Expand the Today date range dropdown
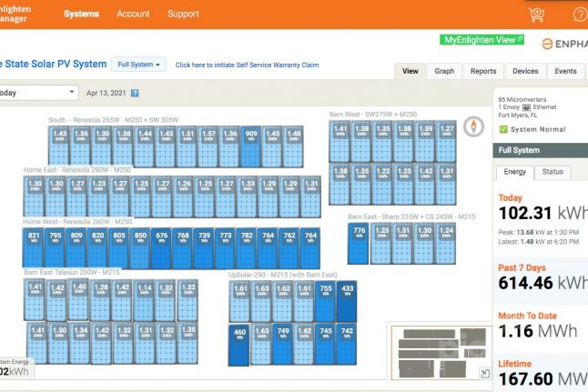 click(x=36, y=93)
